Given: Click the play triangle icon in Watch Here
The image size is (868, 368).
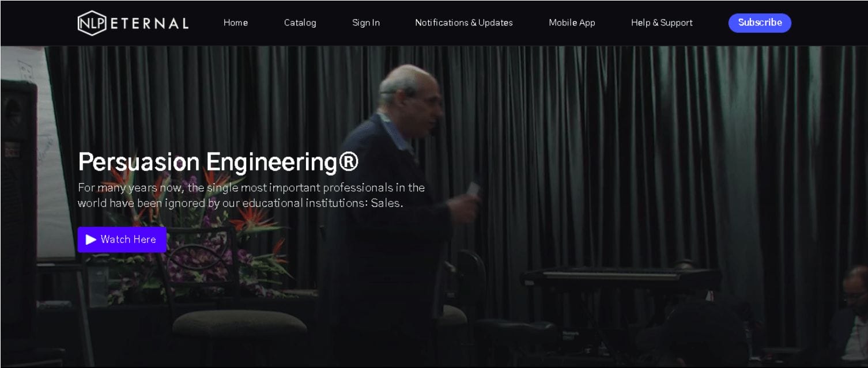Looking at the screenshot, I should 91,240.
